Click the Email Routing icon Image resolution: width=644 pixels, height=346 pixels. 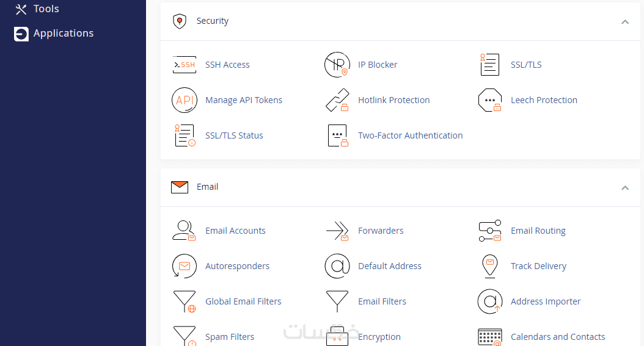[x=489, y=231]
